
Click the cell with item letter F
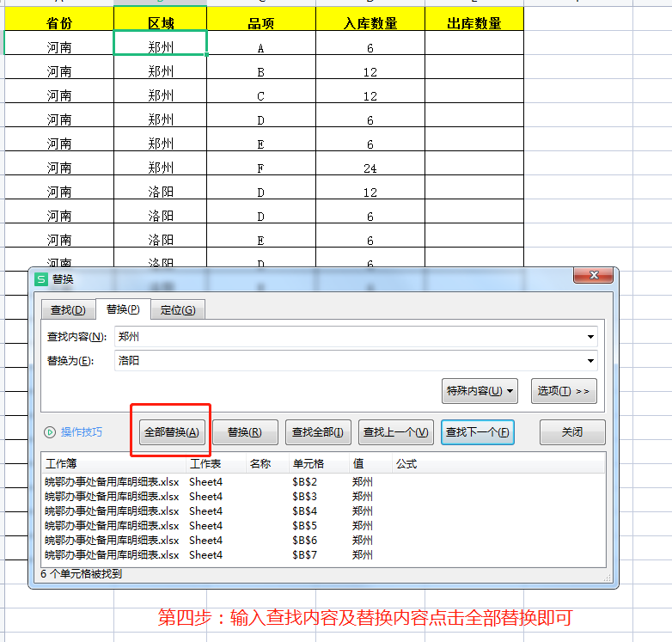pos(261,162)
